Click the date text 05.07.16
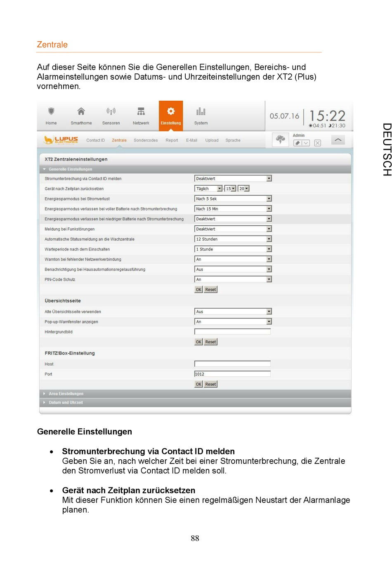Screen dimensions: 392x565 284,116
